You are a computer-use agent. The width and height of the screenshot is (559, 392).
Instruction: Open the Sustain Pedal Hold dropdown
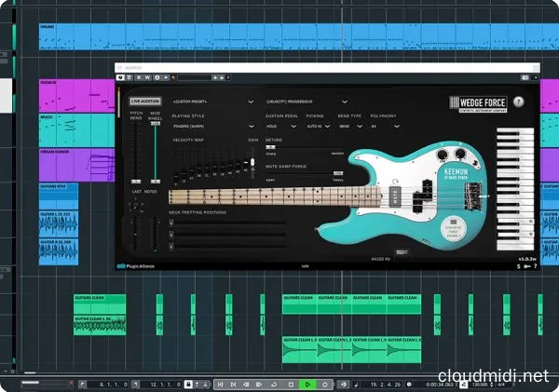[x=281, y=125]
